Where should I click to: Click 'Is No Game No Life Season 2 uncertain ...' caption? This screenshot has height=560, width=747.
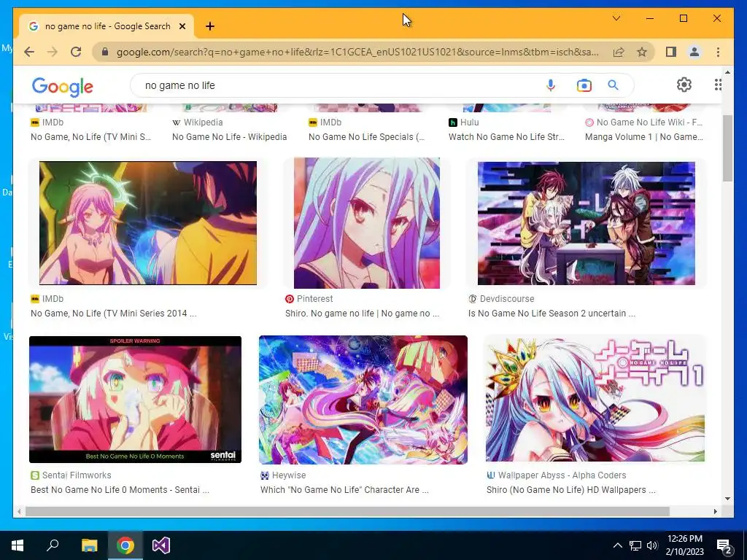click(x=551, y=314)
